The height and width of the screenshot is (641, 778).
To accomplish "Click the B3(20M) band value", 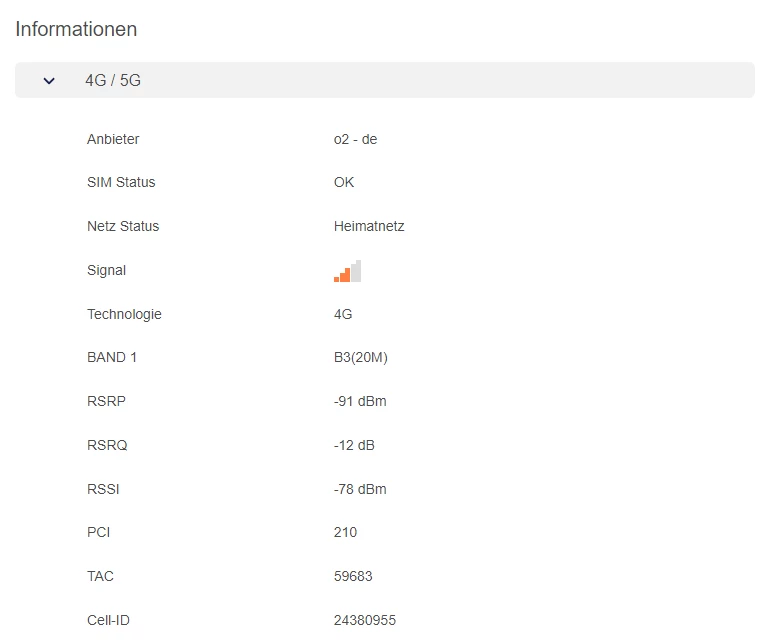I will pos(360,357).
